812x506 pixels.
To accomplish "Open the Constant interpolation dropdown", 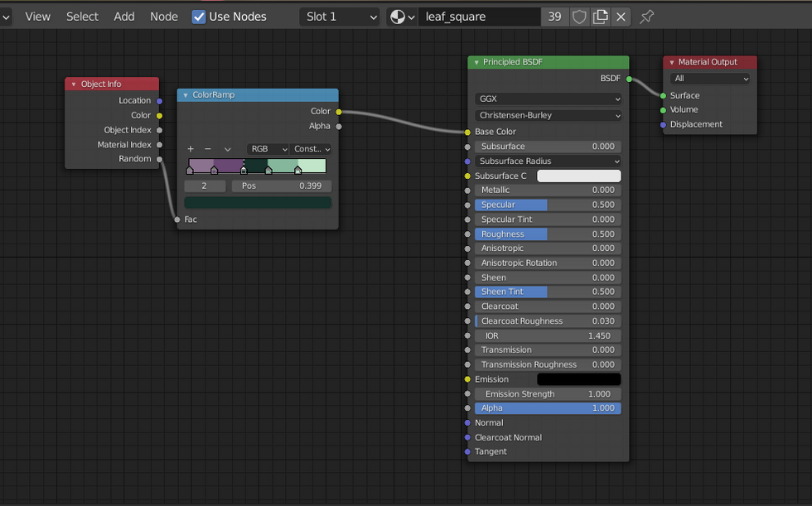I will click(x=311, y=149).
